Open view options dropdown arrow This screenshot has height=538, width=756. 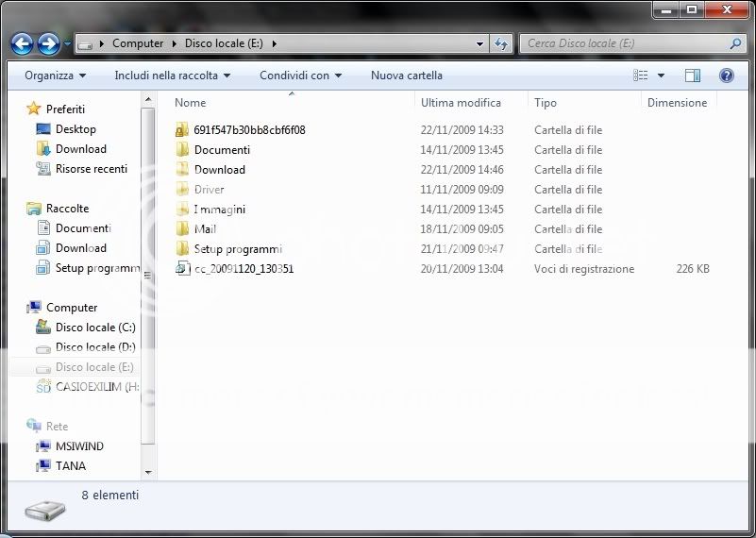tap(661, 76)
